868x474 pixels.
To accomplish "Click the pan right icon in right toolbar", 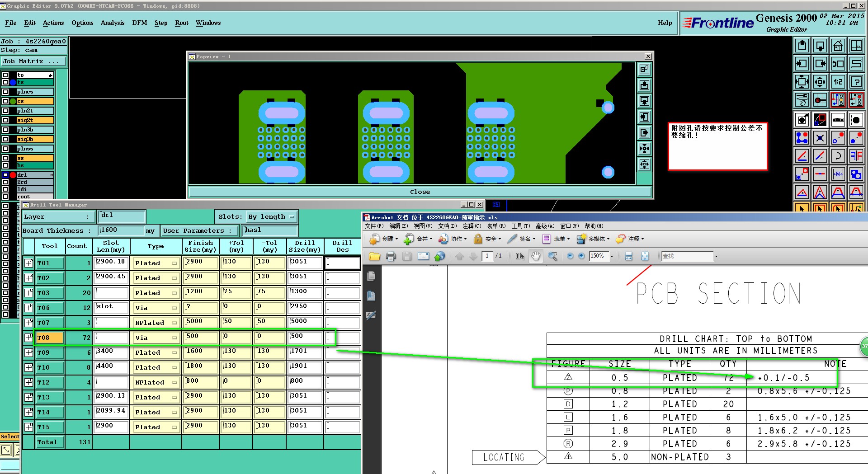I will click(x=820, y=64).
